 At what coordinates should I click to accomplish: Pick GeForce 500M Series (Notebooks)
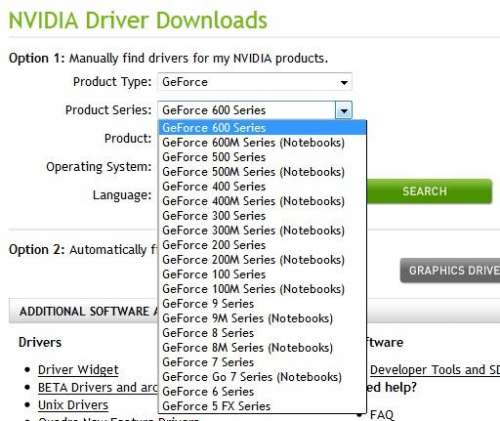[x=262, y=172]
